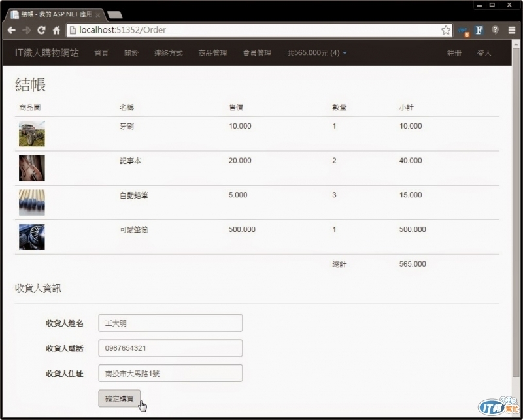
Task: Click the 收貨人姓名 input field
Action: coord(171,323)
